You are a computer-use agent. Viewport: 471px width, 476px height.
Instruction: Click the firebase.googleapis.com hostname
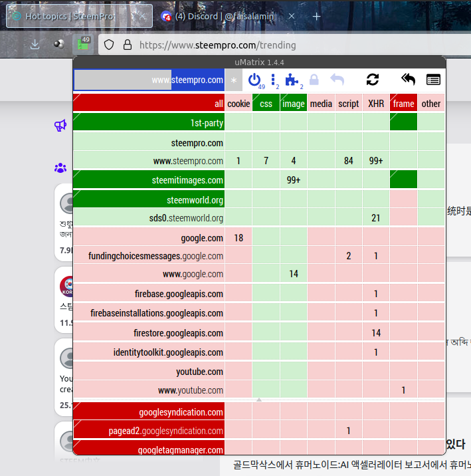point(149,293)
